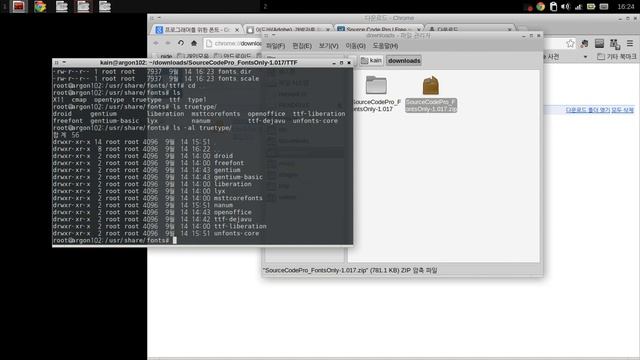The height and width of the screenshot is (360, 640).
Task: Switch to the 프로그래머를 위한 폰트 tab
Action: [x=197, y=30]
